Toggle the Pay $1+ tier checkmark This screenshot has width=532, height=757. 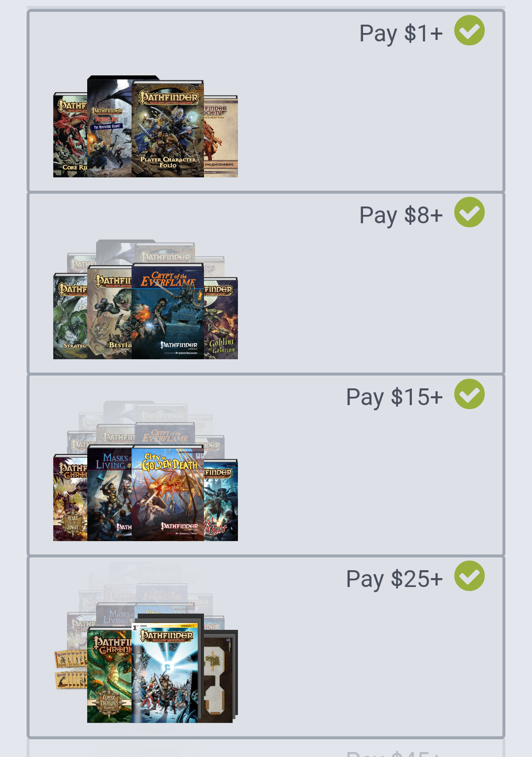click(x=469, y=31)
